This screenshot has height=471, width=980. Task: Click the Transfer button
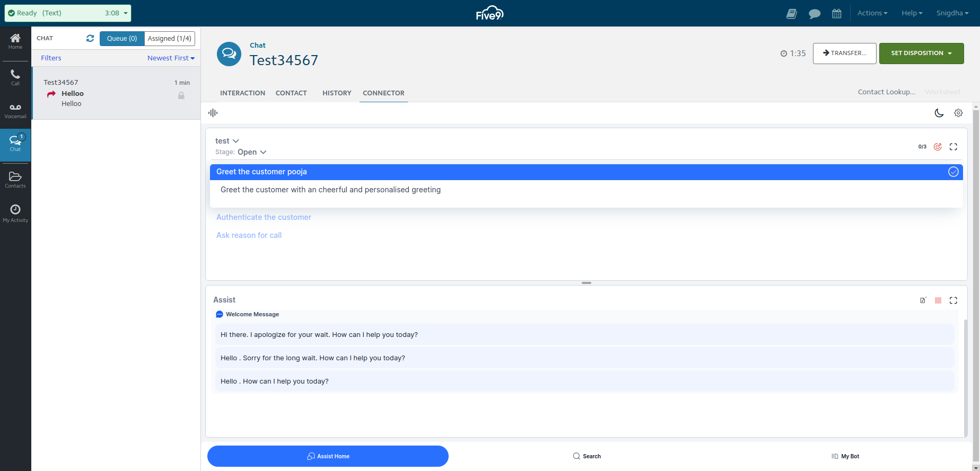coord(845,54)
